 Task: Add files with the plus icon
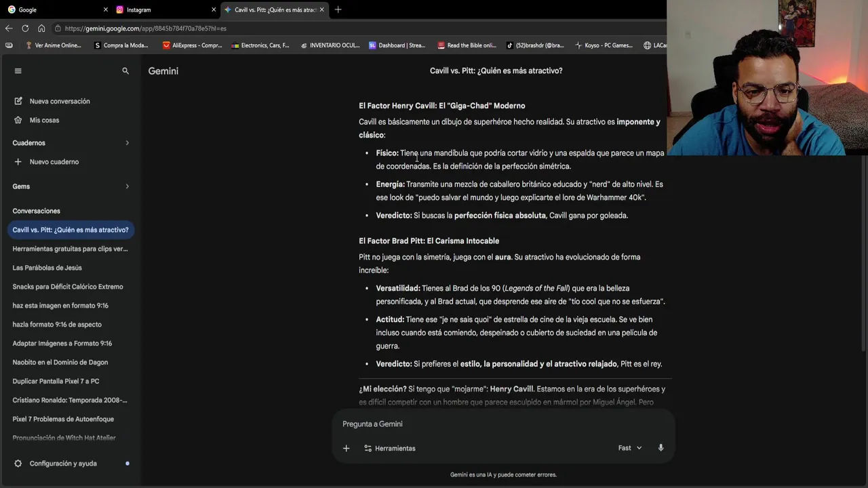click(346, 448)
